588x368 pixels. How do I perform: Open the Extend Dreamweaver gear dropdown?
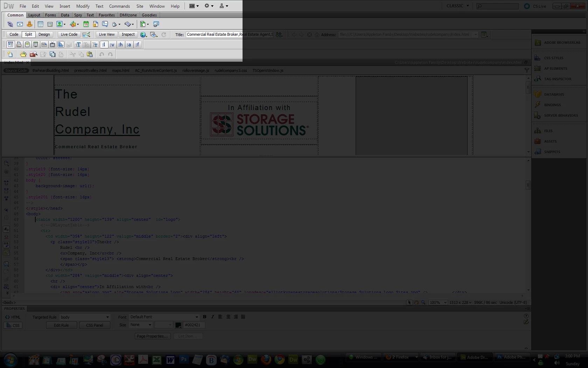(x=209, y=6)
